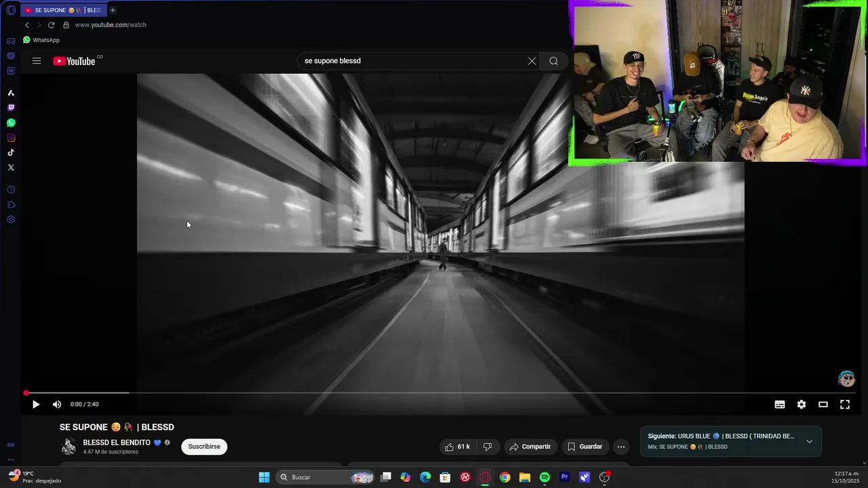Open Task View on taskbar
Image resolution: width=868 pixels, height=488 pixels.
(386, 477)
